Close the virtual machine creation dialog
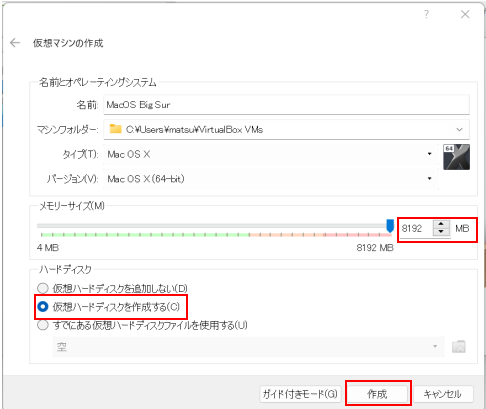 pyautogui.click(x=465, y=14)
